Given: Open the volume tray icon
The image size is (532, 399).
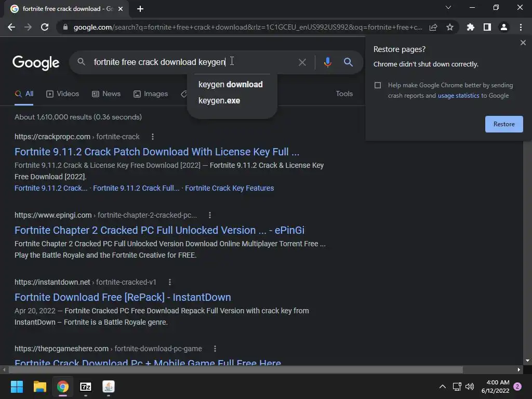Looking at the screenshot, I should pos(470,387).
